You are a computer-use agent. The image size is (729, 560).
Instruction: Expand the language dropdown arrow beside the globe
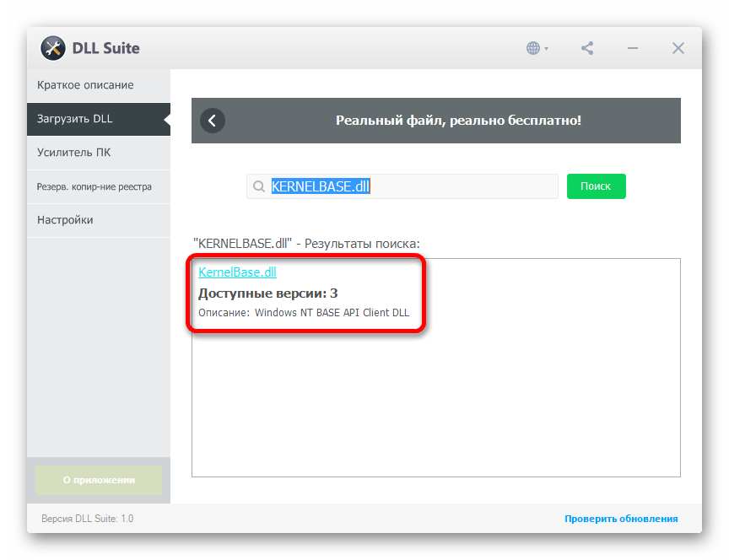[x=547, y=49]
